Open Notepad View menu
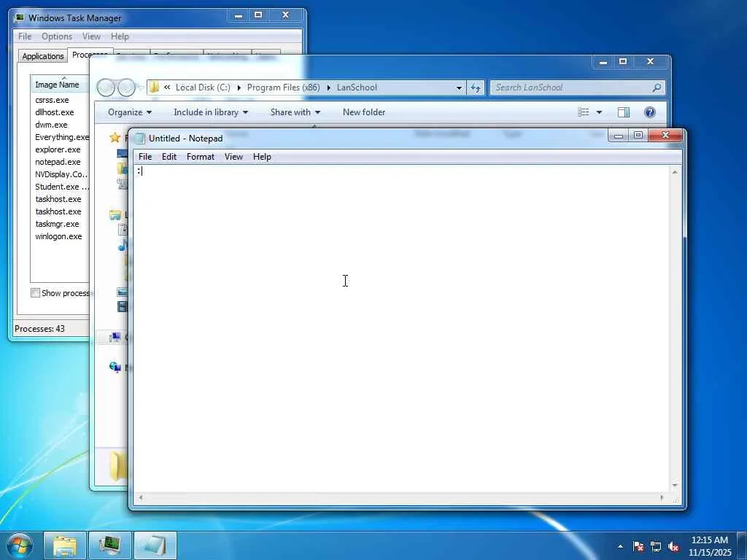 tap(233, 157)
